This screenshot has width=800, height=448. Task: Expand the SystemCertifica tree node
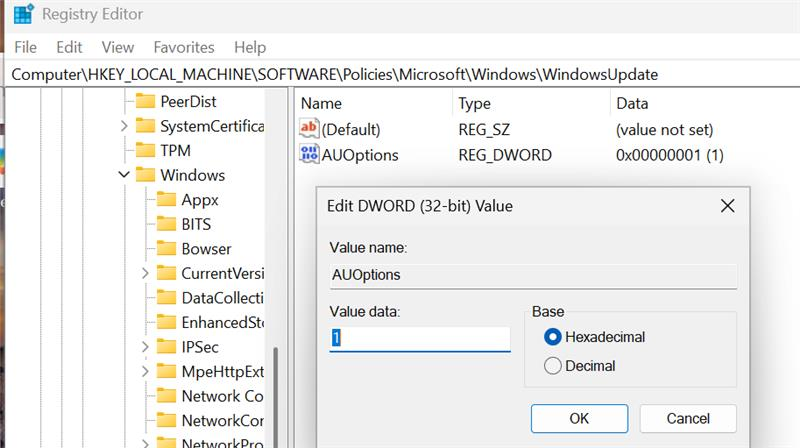124,126
